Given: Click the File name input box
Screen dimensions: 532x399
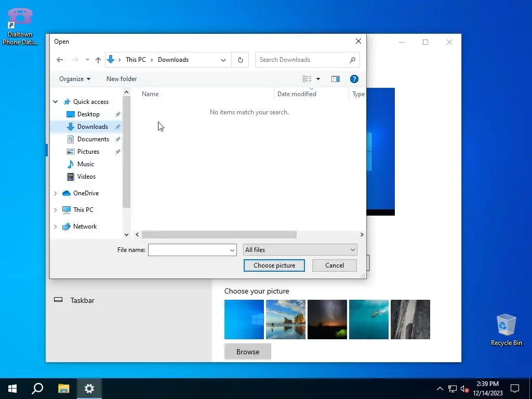Looking at the screenshot, I should 188,250.
